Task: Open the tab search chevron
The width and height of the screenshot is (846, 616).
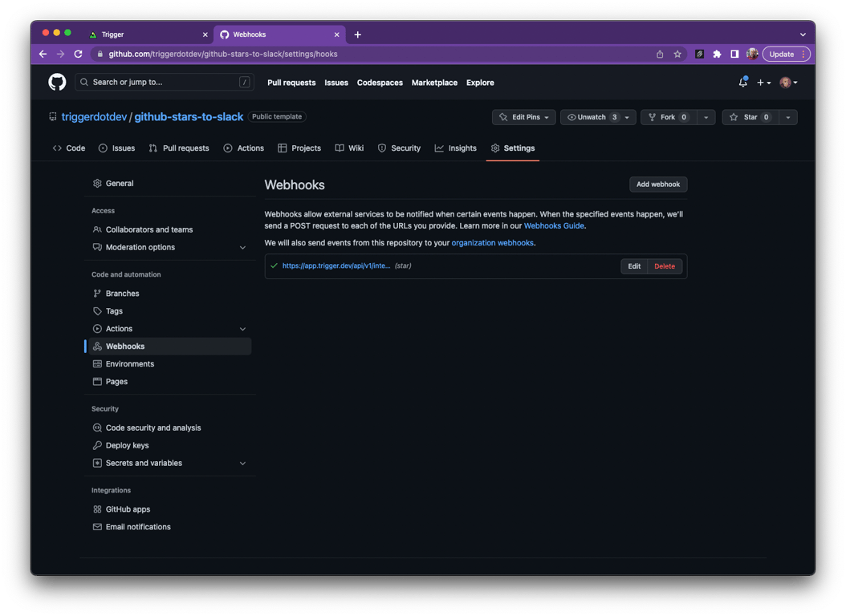Action: [x=803, y=34]
